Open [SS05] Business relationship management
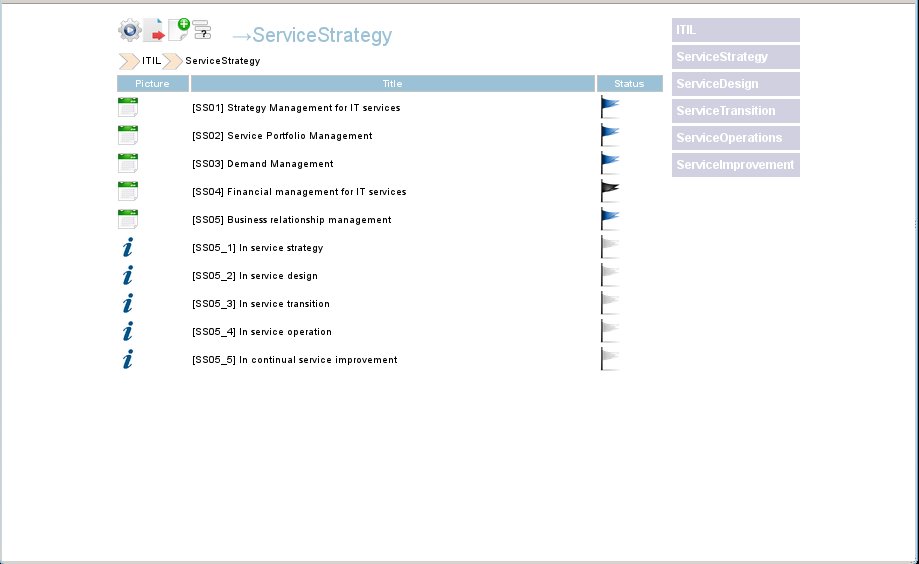The image size is (919, 564). pyautogui.click(x=291, y=220)
